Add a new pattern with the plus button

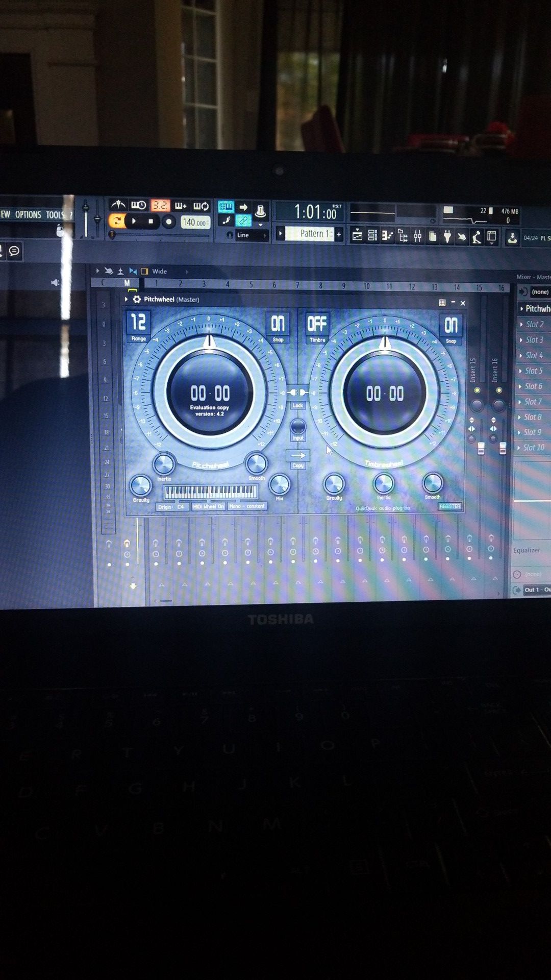point(339,234)
